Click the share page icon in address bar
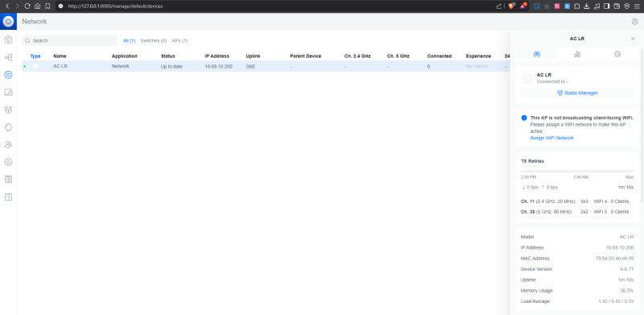Image resolution: width=644 pixels, height=315 pixels. pyautogui.click(x=499, y=6)
